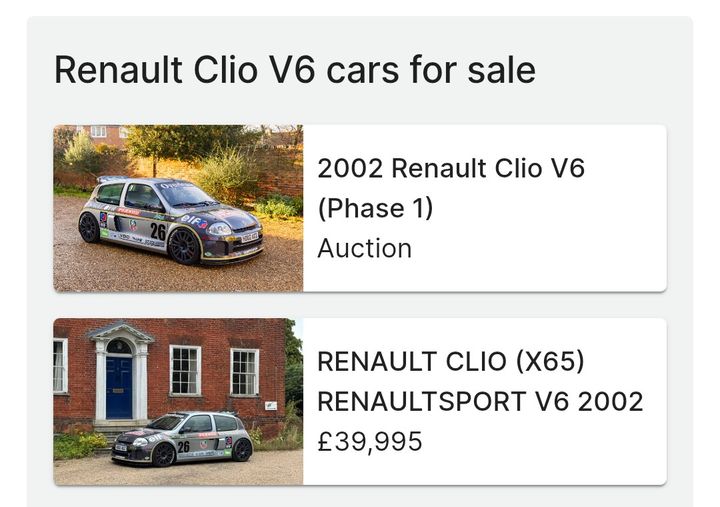Click the 'Renault Clio V6 cars for sale' heading

point(294,70)
